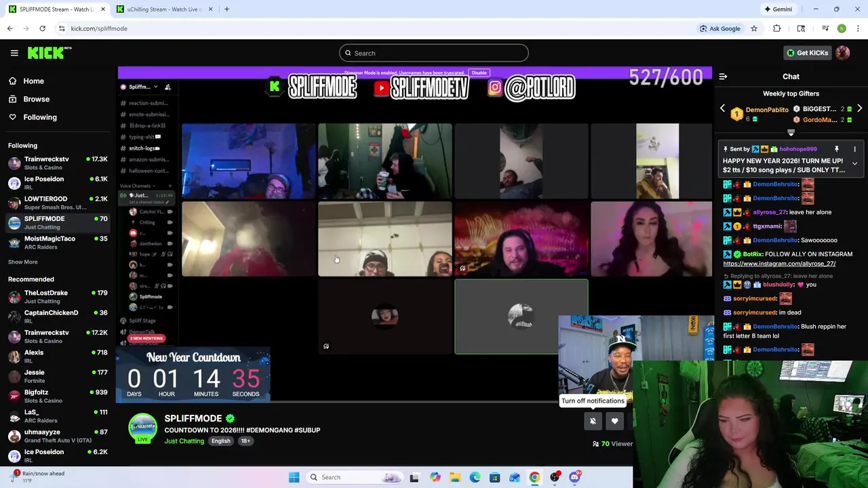The image size is (868, 488).
Task: Click Ask Google lens button
Action: pyautogui.click(x=720, y=28)
